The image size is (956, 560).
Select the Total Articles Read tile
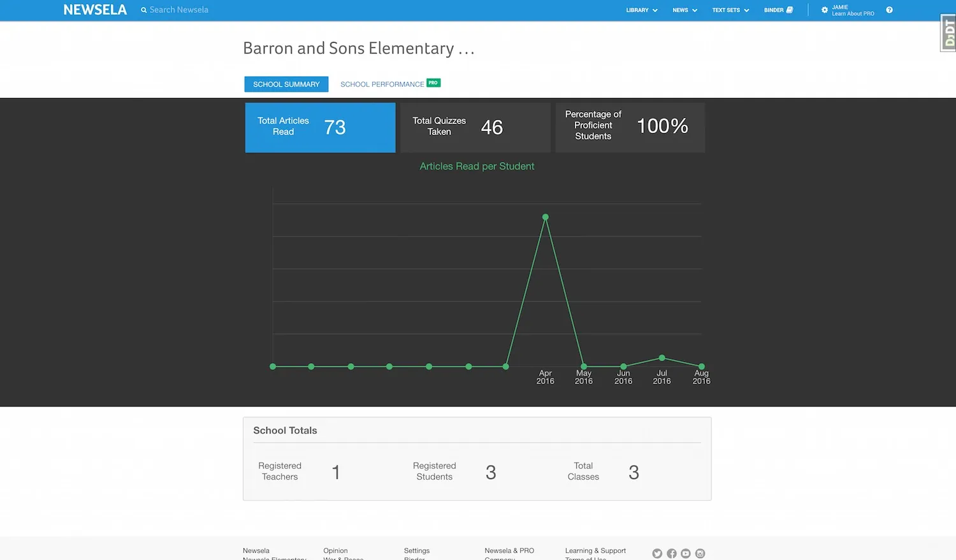click(x=320, y=127)
